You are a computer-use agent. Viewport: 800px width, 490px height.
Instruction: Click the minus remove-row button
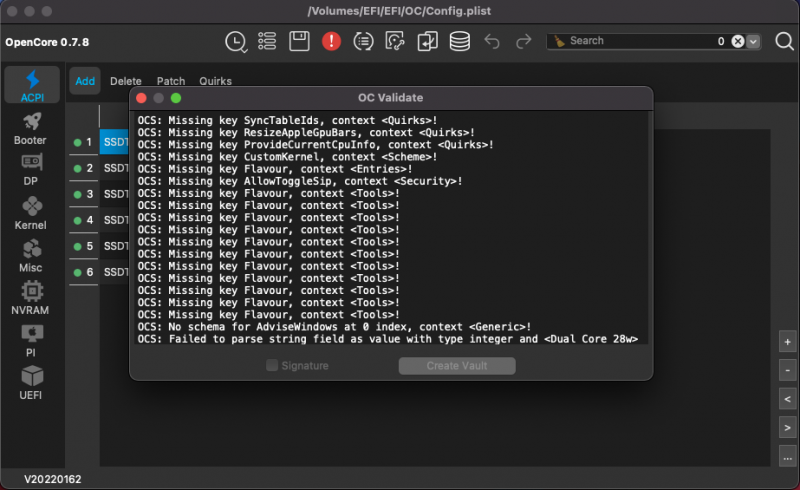coord(788,370)
